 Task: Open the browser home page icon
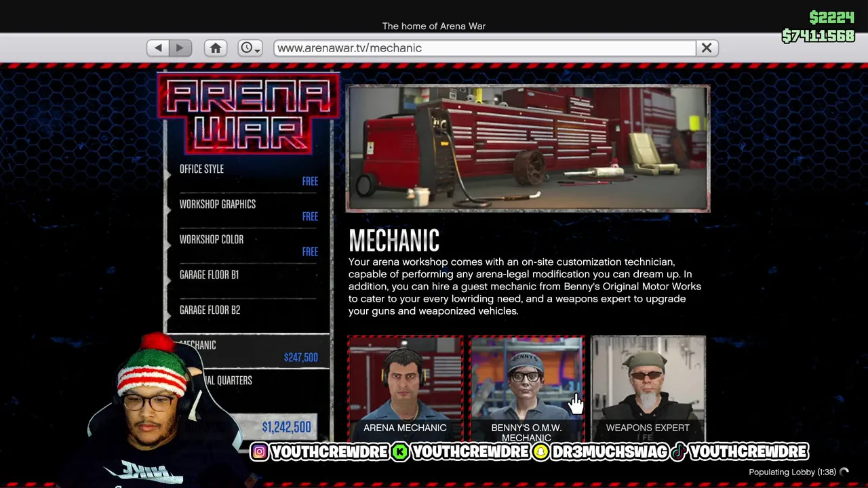(x=216, y=48)
